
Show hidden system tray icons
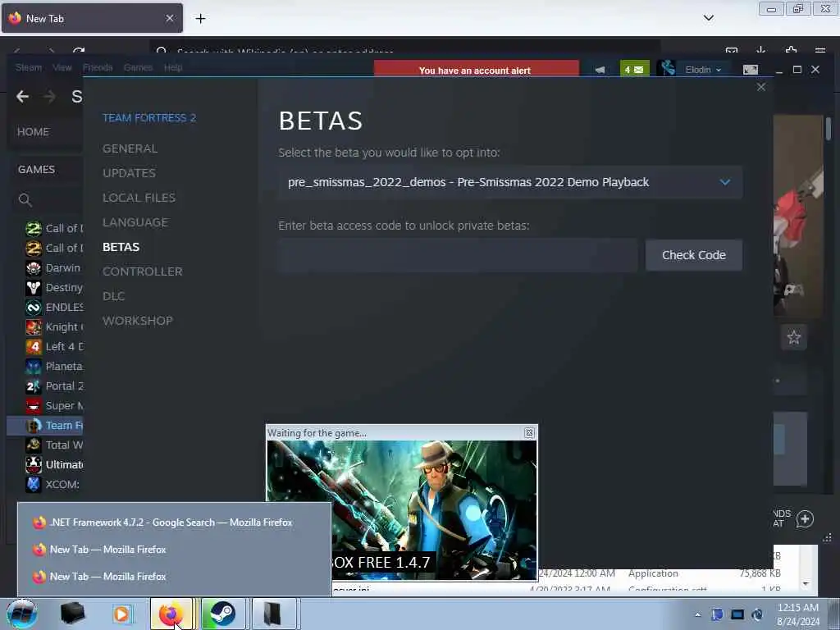pyautogui.click(x=697, y=614)
